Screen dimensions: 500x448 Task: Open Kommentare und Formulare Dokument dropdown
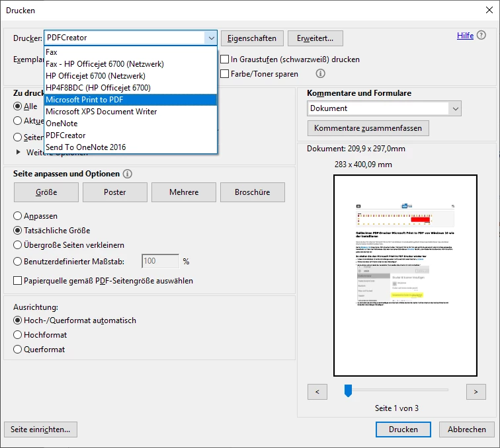pos(384,108)
